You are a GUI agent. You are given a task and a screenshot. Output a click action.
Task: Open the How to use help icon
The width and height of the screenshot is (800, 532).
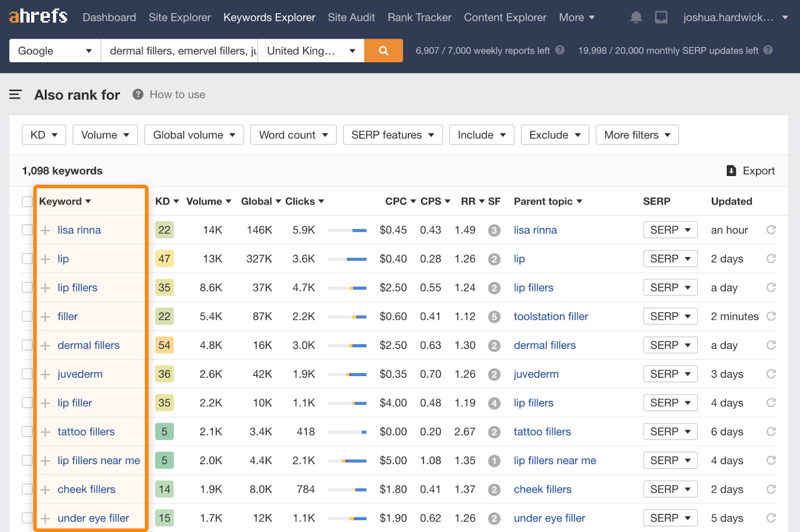(137, 94)
